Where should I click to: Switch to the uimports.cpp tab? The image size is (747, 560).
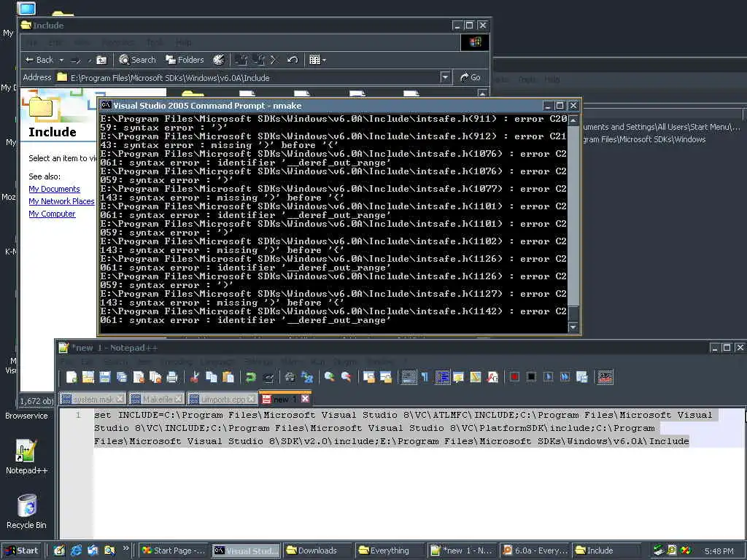click(x=222, y=399)
